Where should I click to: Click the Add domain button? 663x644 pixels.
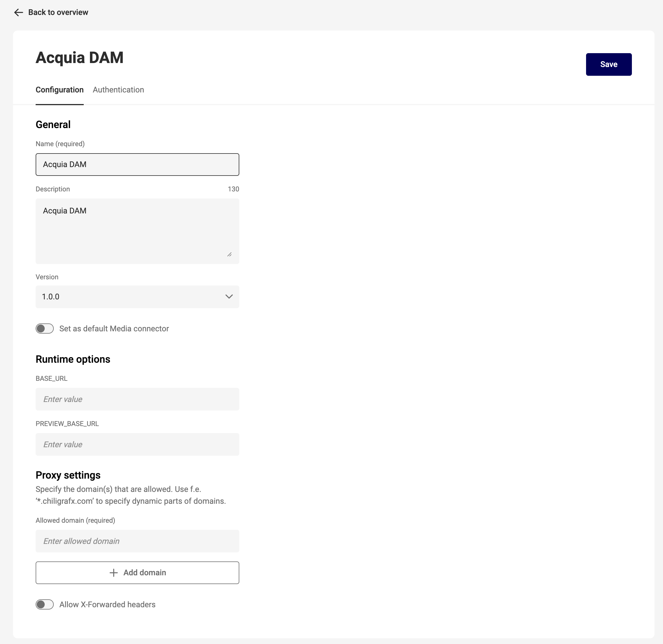137,573
